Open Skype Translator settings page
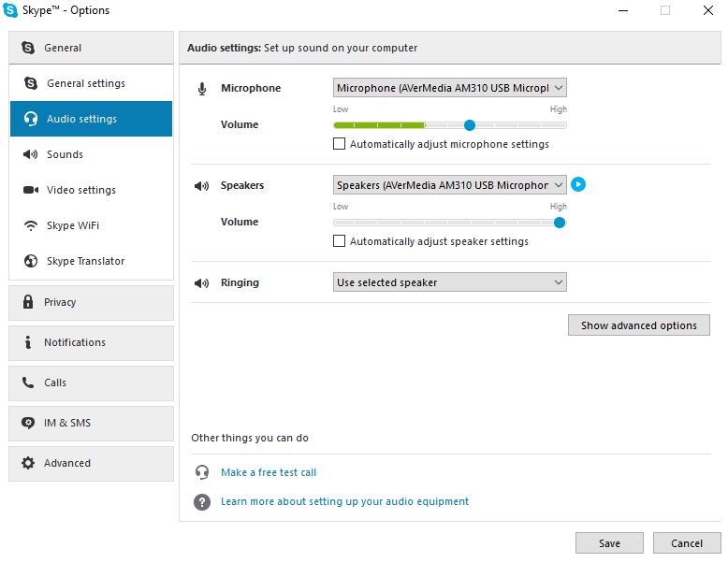 91,261
